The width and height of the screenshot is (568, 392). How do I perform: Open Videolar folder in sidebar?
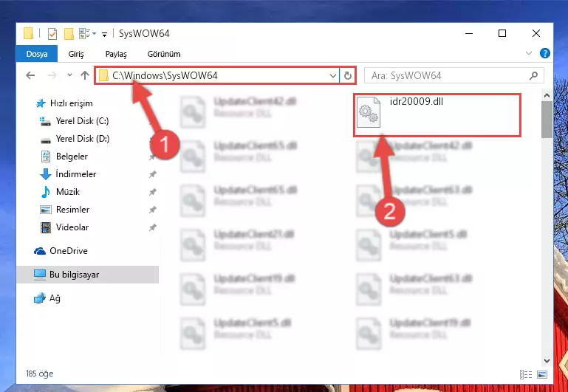tap(72, 227)
